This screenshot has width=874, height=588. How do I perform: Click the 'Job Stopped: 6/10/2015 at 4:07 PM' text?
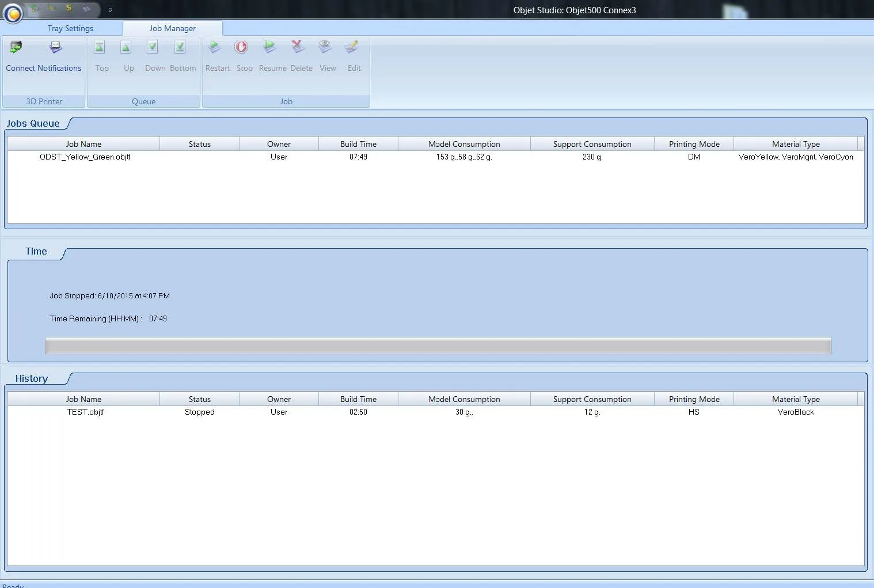coord(109,295)
